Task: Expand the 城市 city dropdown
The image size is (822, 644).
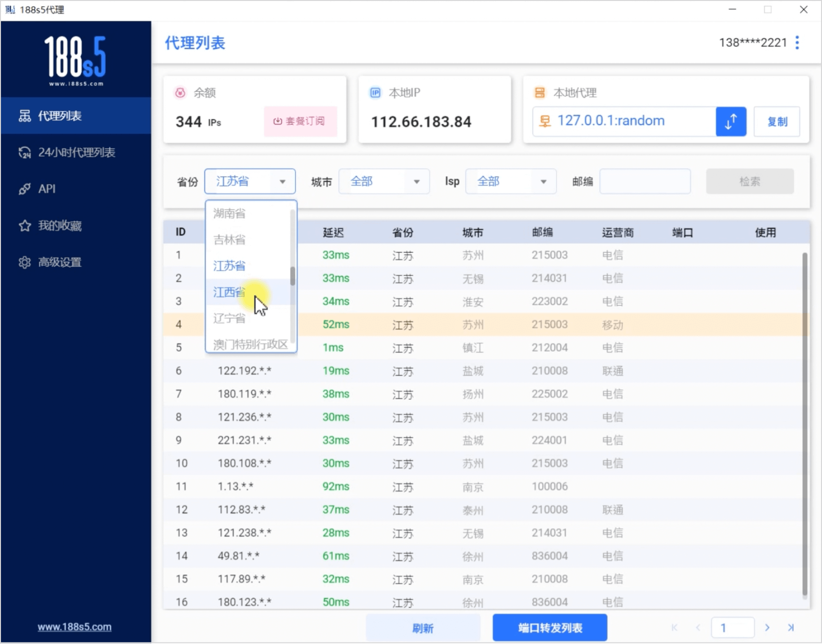Action: [x=384, y=181]
